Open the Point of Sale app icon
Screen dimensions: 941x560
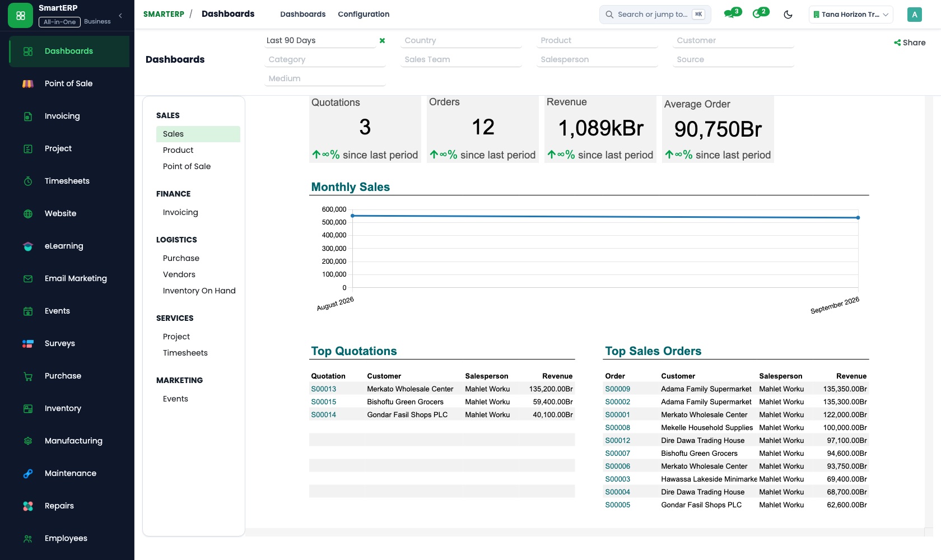28,83
